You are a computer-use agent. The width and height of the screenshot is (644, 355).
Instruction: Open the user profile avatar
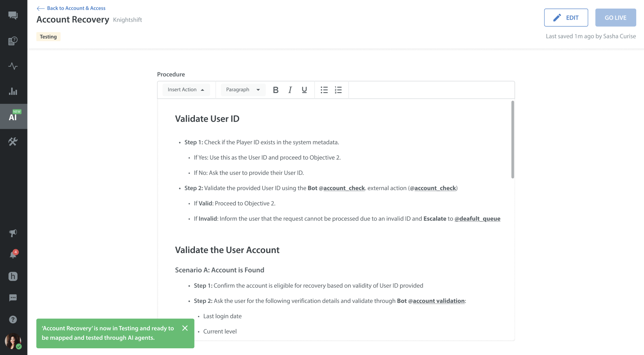point(13,341)
